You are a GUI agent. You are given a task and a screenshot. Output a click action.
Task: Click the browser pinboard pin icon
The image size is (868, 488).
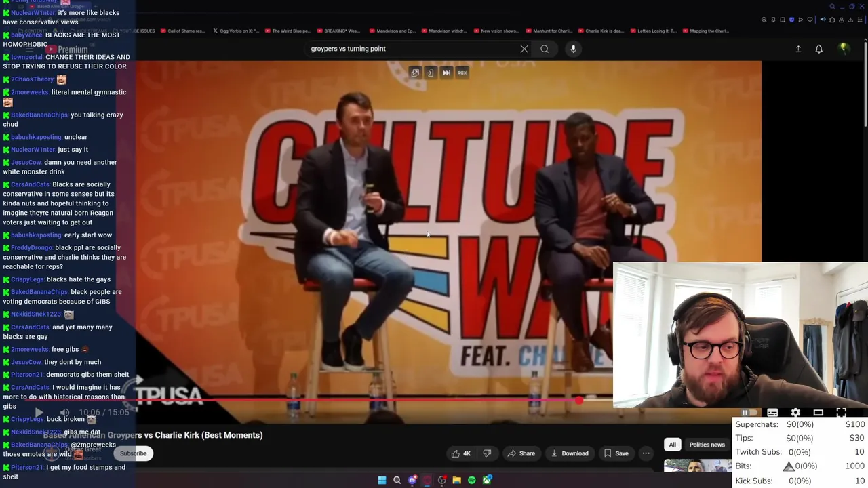[773, 20]
